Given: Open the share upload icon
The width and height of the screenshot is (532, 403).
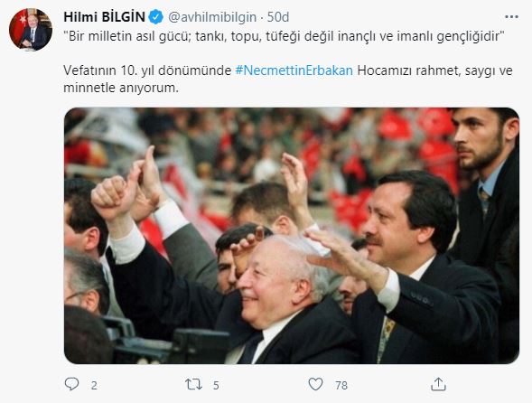Looking at the screenshot, I should click(438, 384).
